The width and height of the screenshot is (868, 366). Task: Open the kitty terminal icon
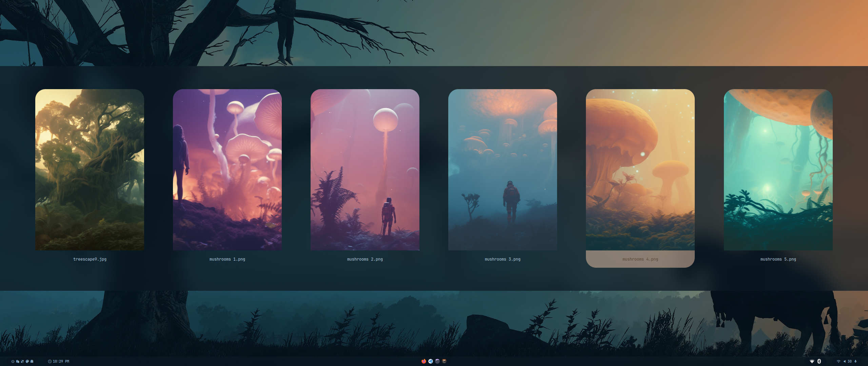(444, 361)
